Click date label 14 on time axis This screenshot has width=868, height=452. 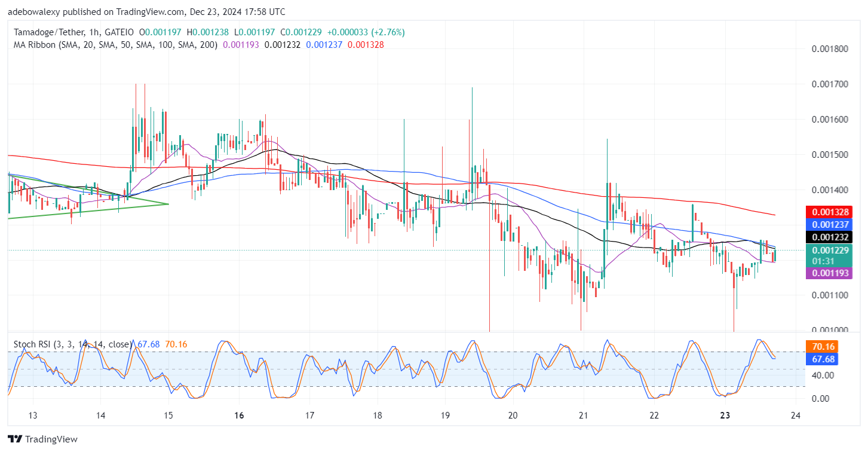[100, 416]
